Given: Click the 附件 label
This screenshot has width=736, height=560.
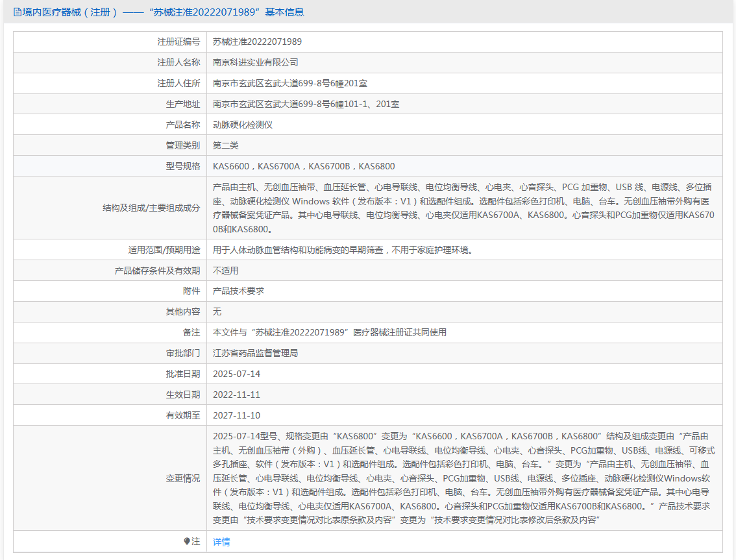Looking at the screenshot, I should tap(191, 291).
